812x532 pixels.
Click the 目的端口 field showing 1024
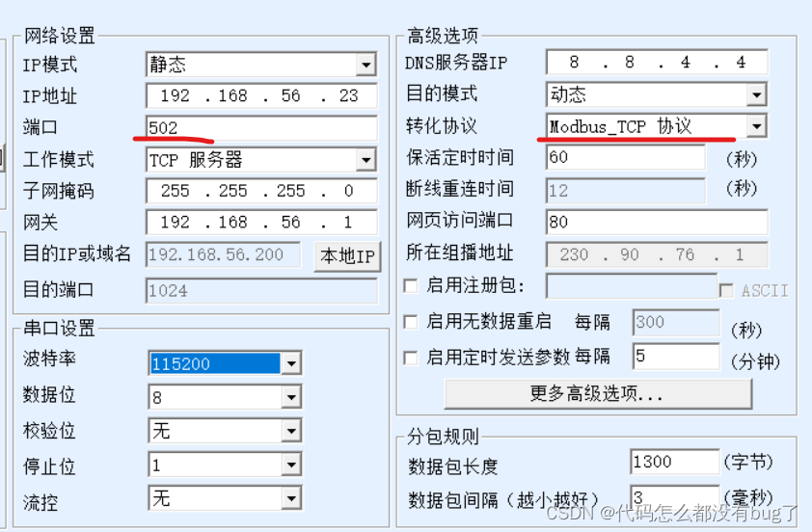(x=261, y=291)
